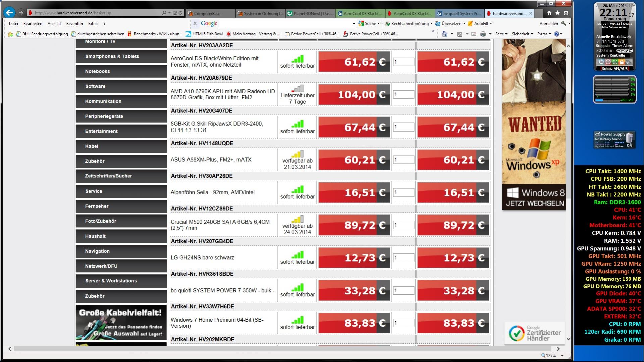Click the blue Help question mark icon
644x362 pixels.
coord(557,34)
